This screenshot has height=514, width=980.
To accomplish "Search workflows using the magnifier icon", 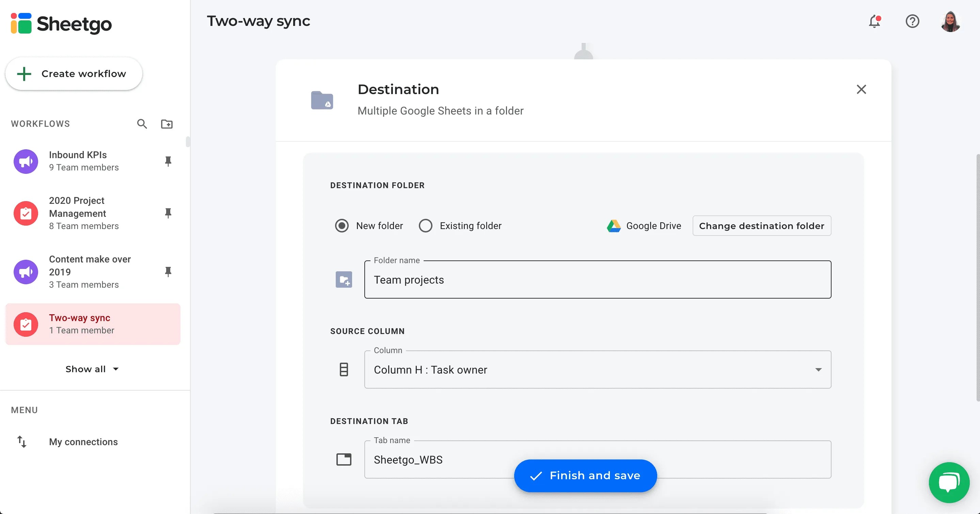I will tap(142, 124).
